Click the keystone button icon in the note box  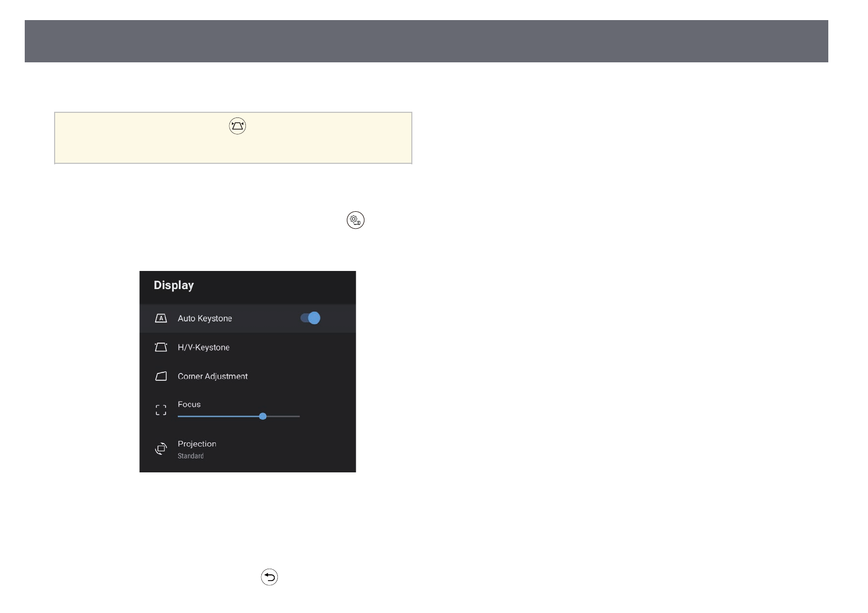[237, 126]
